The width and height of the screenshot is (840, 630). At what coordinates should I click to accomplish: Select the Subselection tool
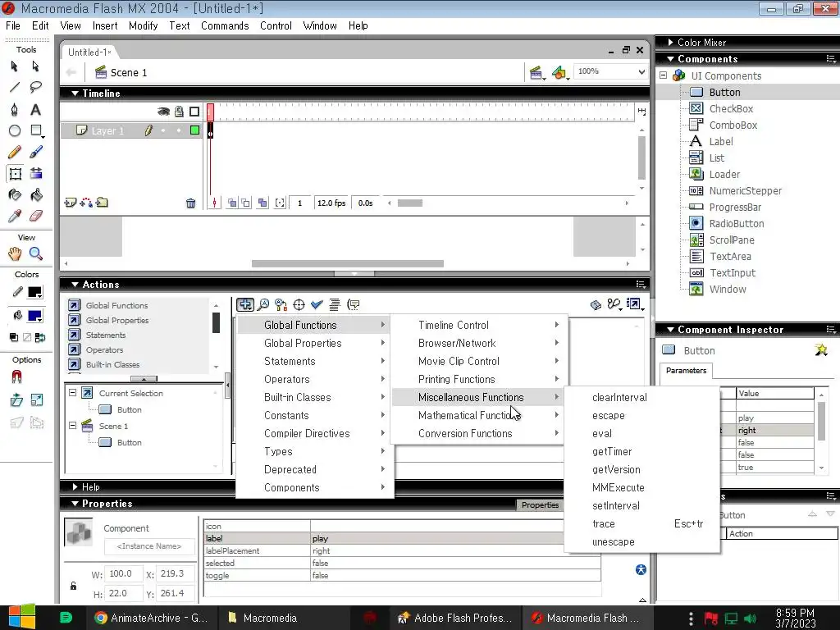(36, 66)
